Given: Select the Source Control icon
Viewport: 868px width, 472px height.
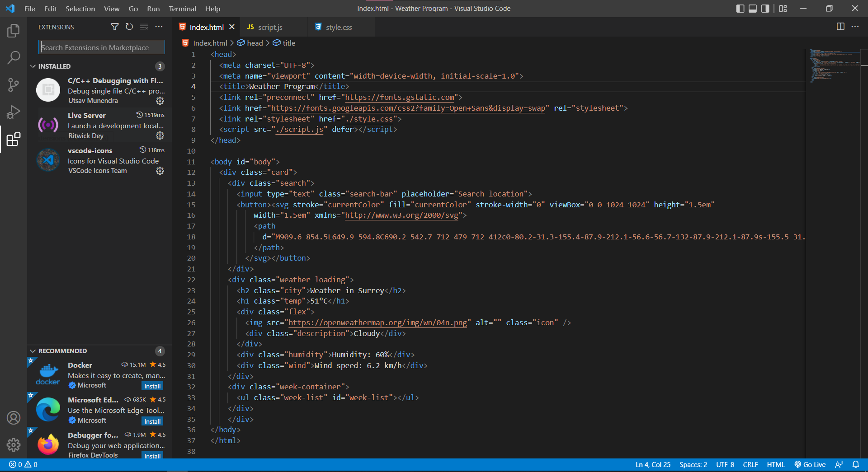Looking at the screenshot, I should coord(14,84).
